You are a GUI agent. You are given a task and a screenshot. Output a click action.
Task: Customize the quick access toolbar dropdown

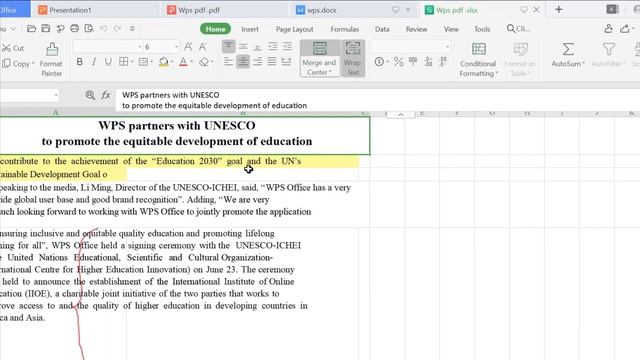[x=132, y=29]
